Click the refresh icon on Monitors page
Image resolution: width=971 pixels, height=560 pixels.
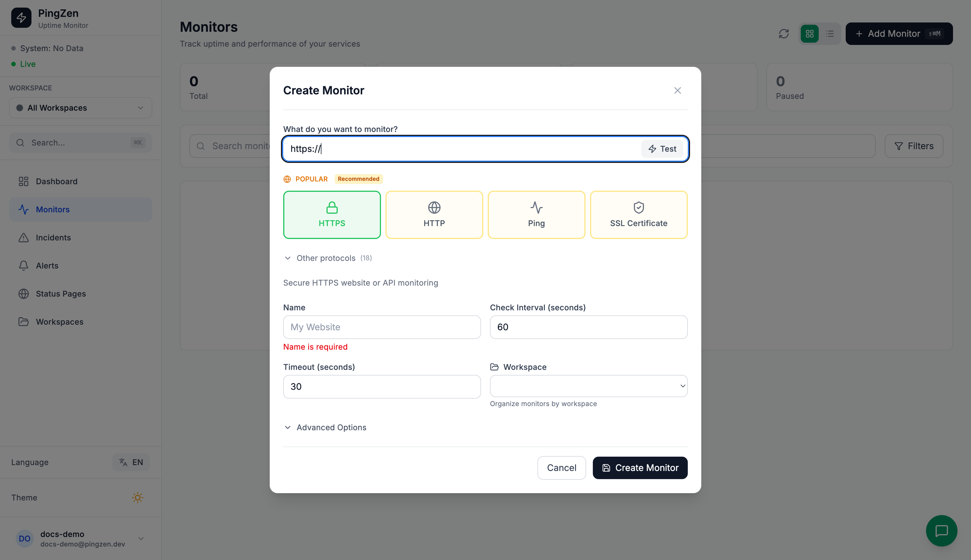(x=784, y=33)
